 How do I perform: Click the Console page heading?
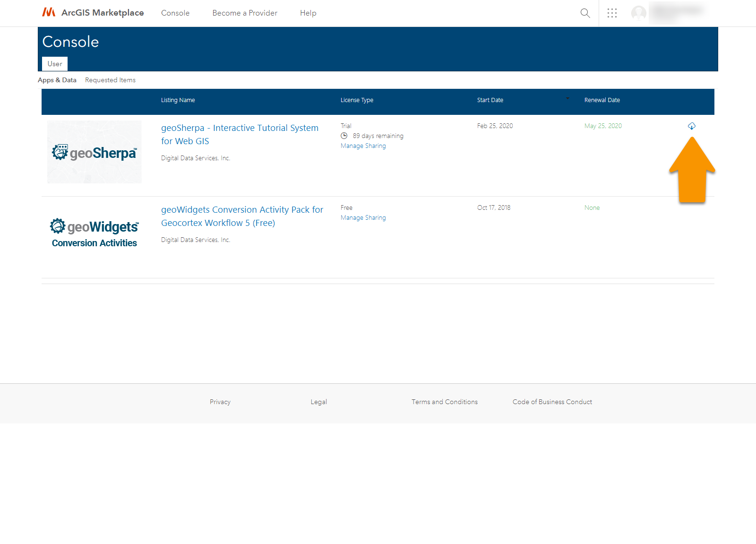click(x=70, y=42)
